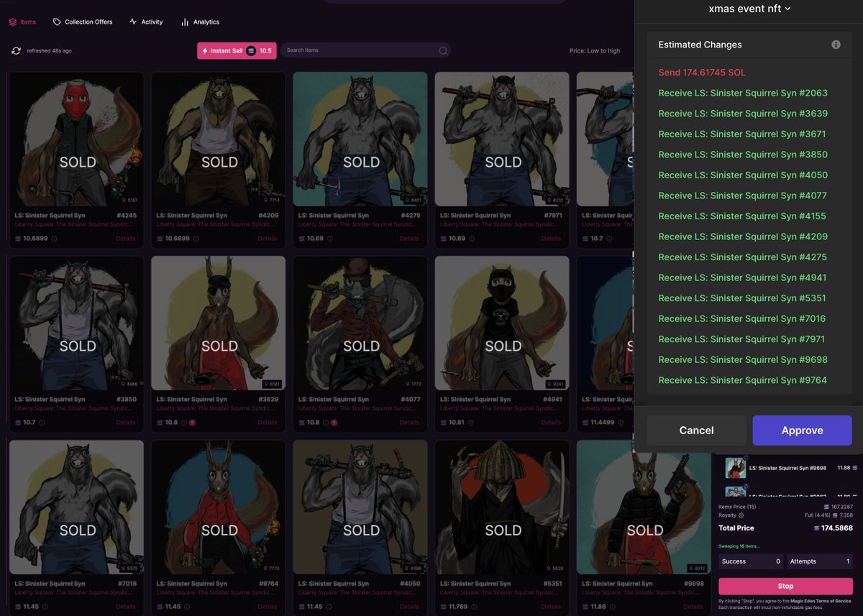Switch to the Analytics tab
This screenshot has height=616, width=863.
pyautogui.click(x=200, y=22)
